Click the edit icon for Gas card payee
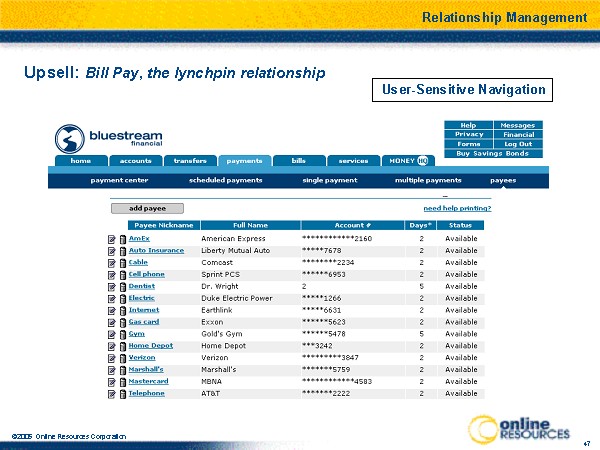 [x=112, y=322]
